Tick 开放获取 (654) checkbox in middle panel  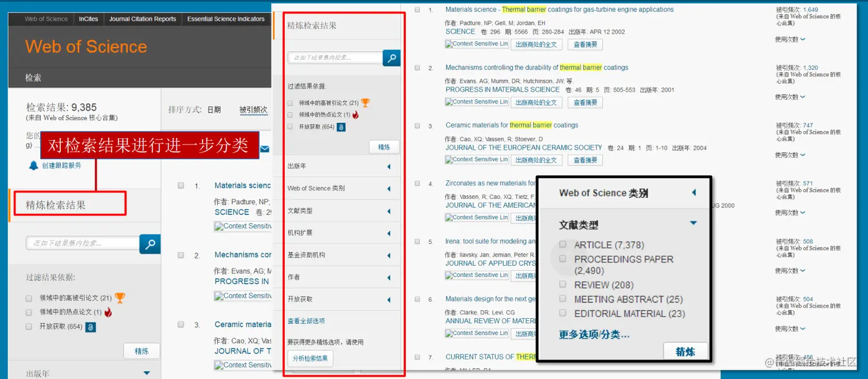coord(290,127)
